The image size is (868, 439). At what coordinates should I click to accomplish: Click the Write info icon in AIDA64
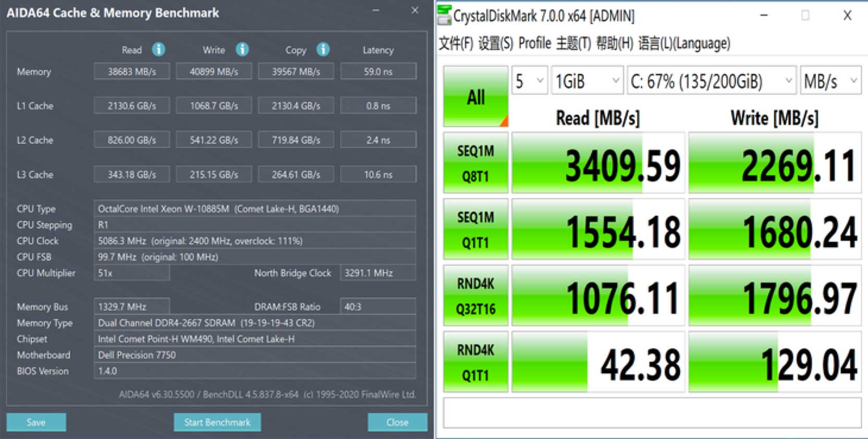point(242,50)
